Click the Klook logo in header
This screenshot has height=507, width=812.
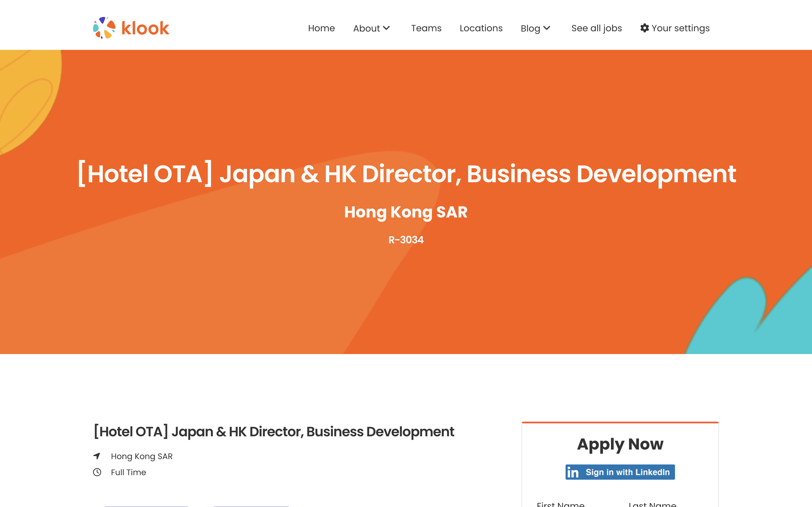(131, 28)
